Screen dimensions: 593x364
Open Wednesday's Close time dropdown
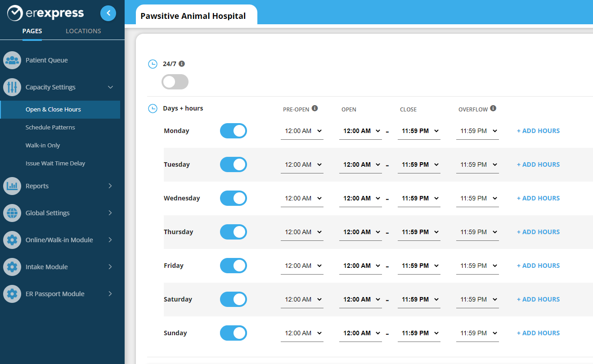click(x=419, y=199)
